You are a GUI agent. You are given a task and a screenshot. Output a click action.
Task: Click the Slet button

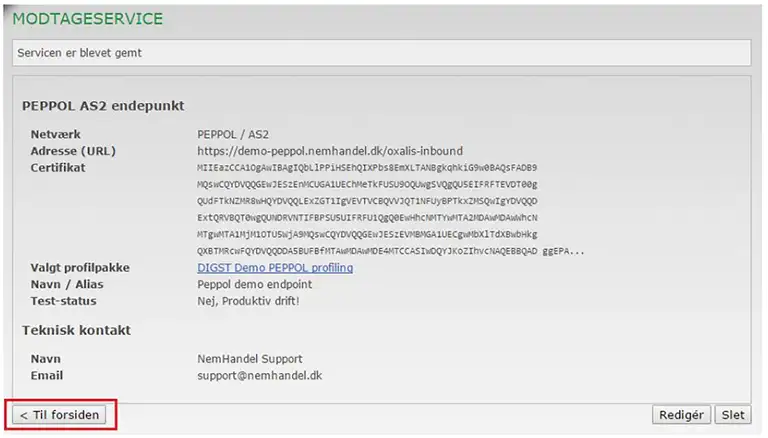tap(733, 415)
